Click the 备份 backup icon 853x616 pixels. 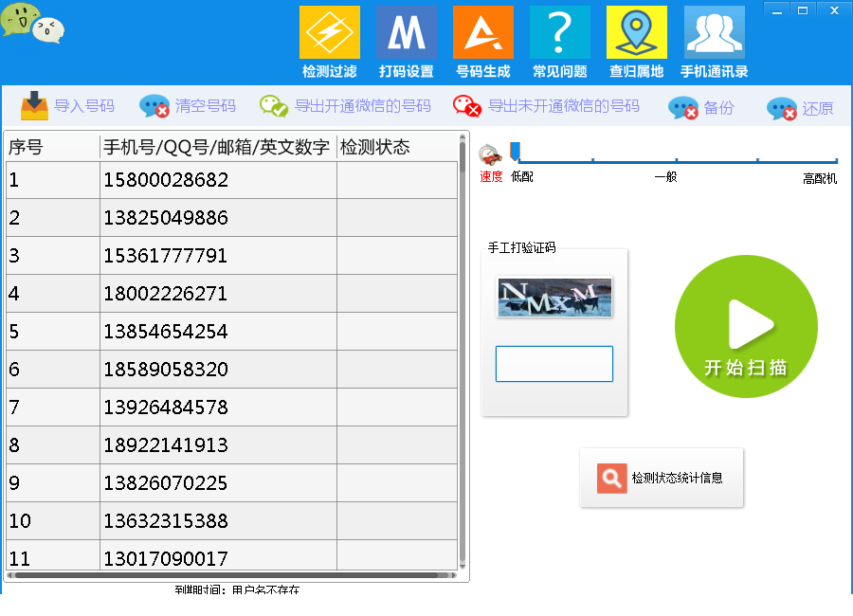(683, 108)
